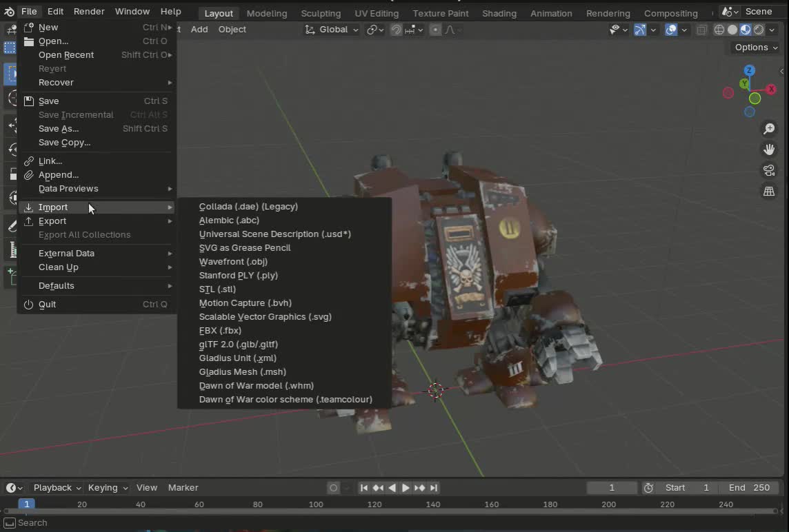Jump playback to the first frame
This screenshot has width=789, height=532.
click(x=364, y=488)
